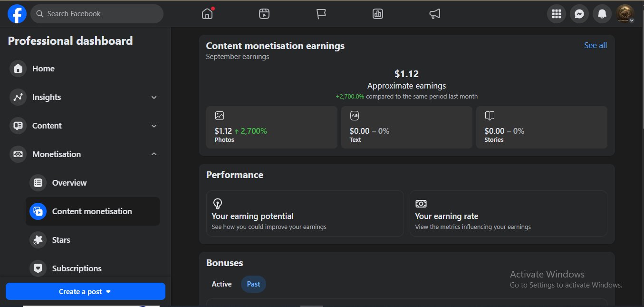This screenshot has height=307, width=644.
Task: Click the Create a post button
Action: coord(86,291)
